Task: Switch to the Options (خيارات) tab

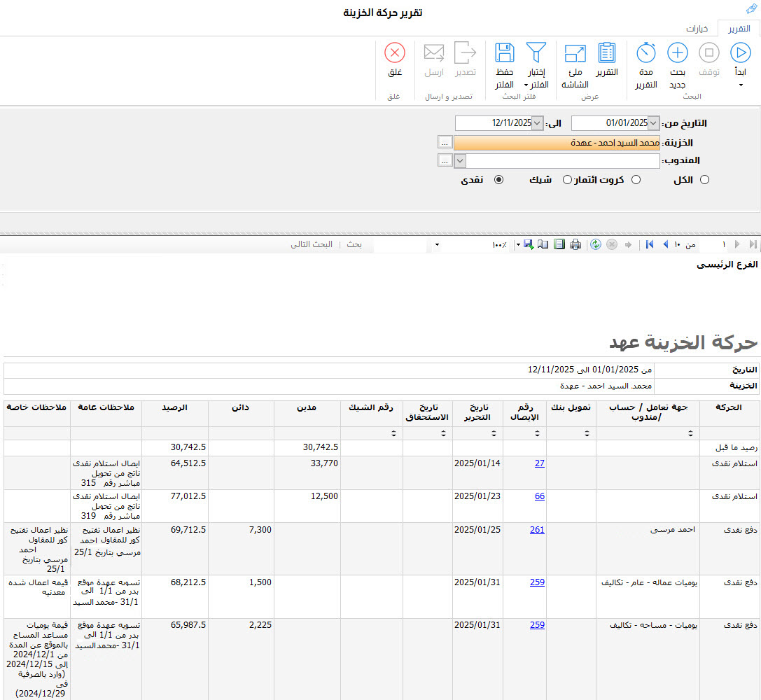Action: (x=697, y=29)
